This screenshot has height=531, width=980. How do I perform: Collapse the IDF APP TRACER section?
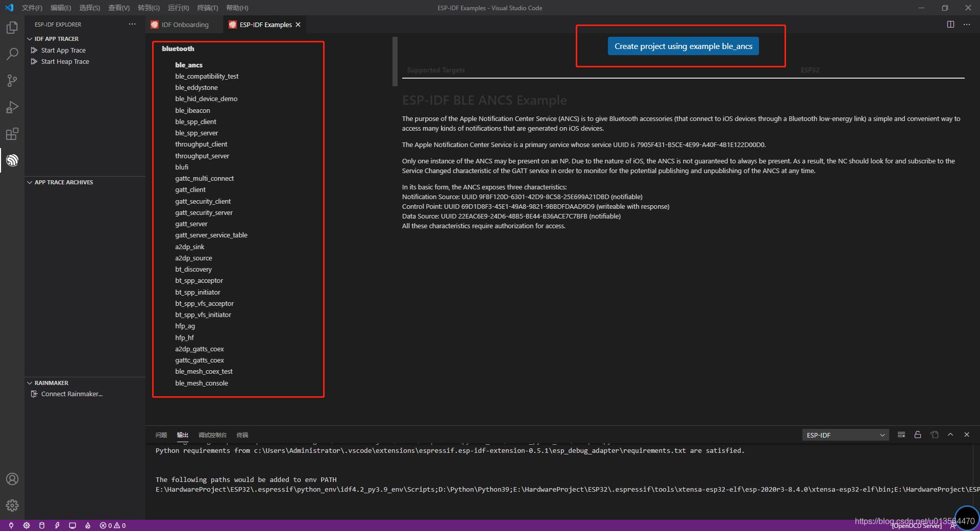[x=30, y=39]
